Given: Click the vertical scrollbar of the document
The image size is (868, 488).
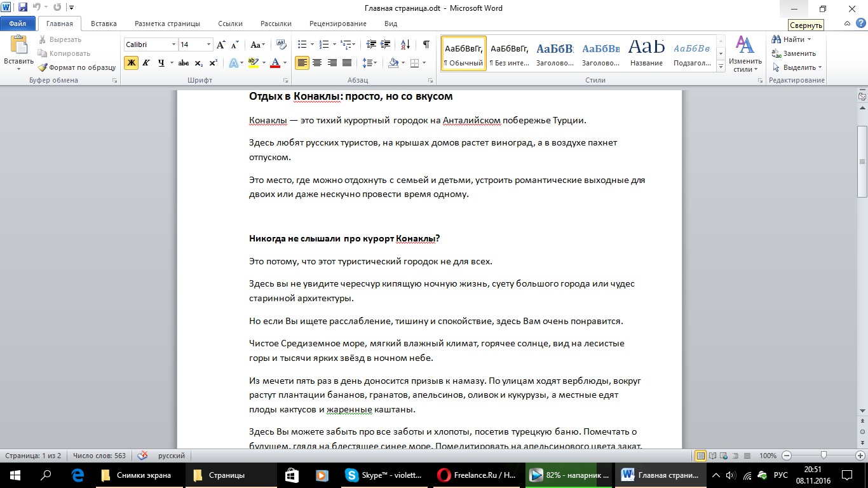Looking at the screenshot, I should click(x=862, y=161).
